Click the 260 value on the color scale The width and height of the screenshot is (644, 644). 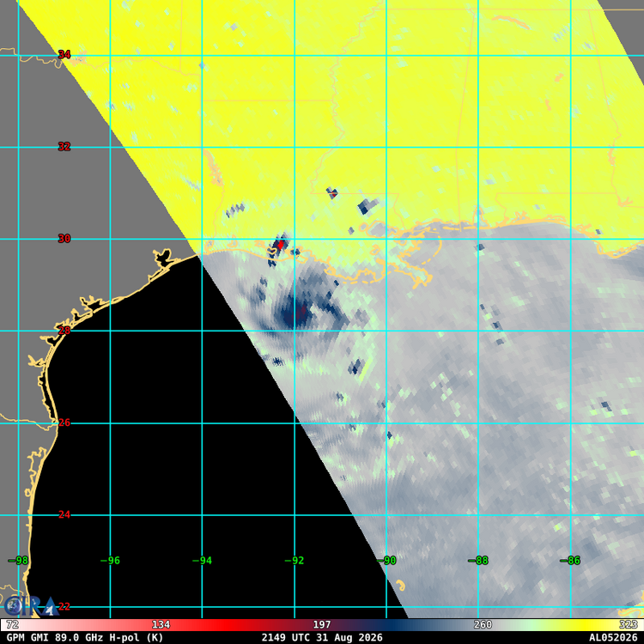(483, 625)
